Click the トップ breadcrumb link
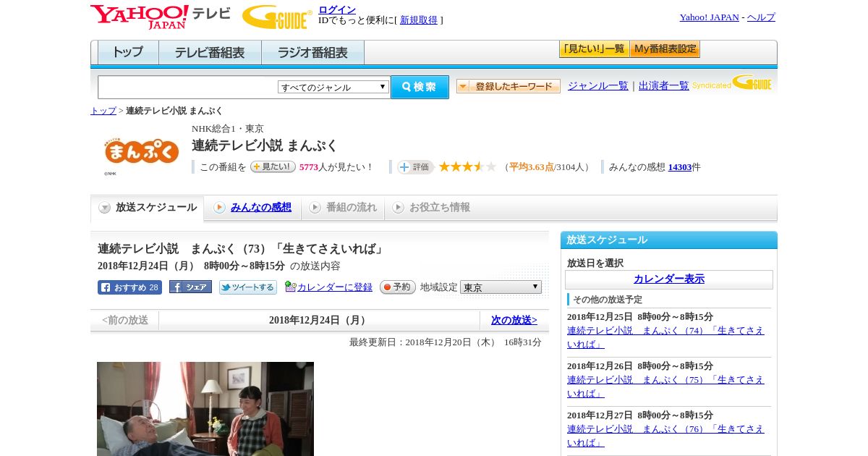 (x=103, y=111)
